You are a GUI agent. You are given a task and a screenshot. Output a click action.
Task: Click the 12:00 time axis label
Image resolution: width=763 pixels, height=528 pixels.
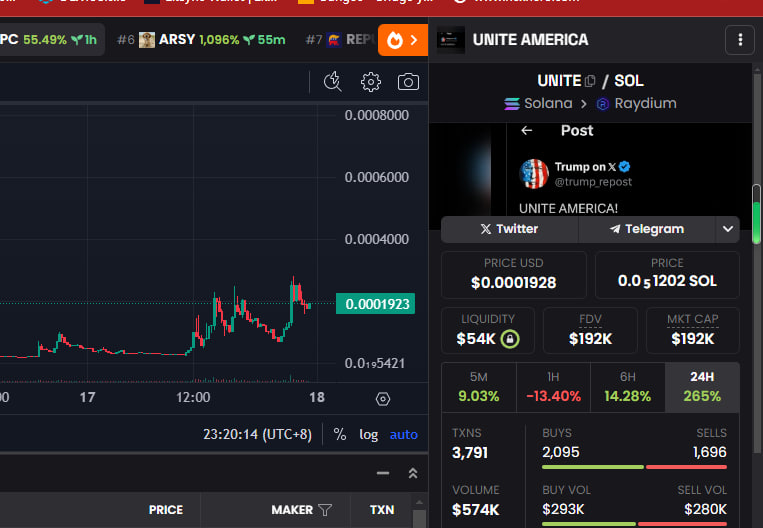pos(193,398)
